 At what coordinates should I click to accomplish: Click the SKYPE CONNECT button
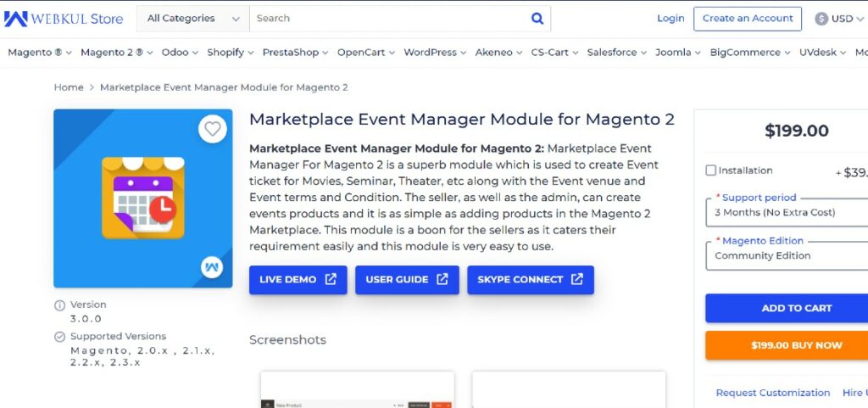coord(531,280)
